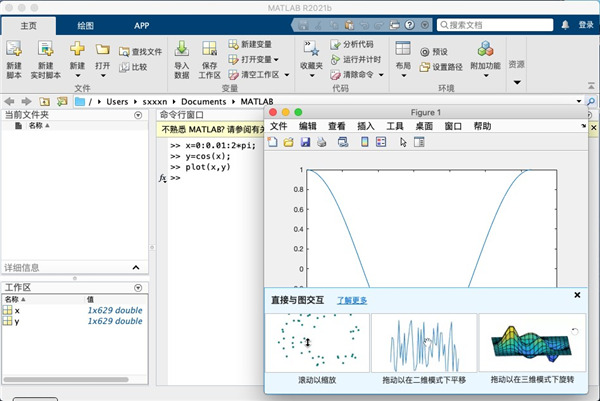Click the help question mark icon

pyautogui.click(x=410, y=25)
